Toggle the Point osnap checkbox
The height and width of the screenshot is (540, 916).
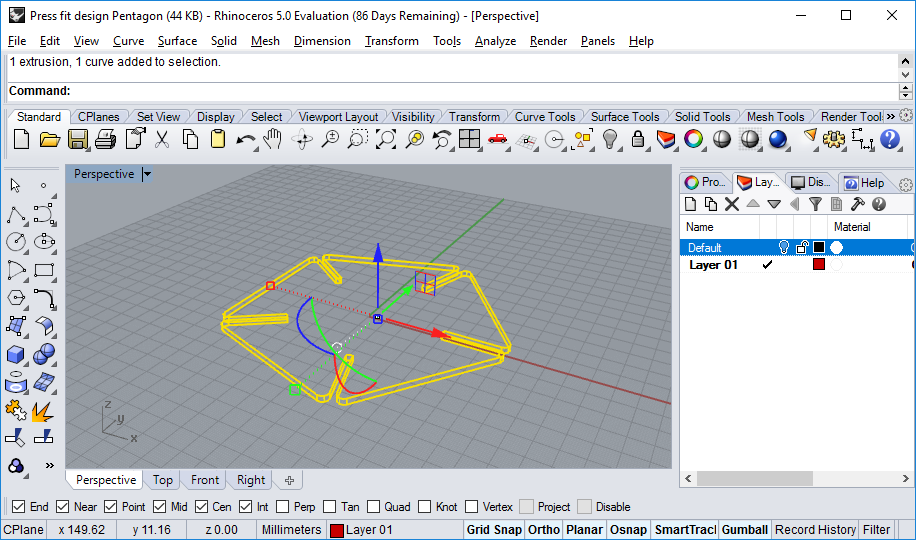110,507
